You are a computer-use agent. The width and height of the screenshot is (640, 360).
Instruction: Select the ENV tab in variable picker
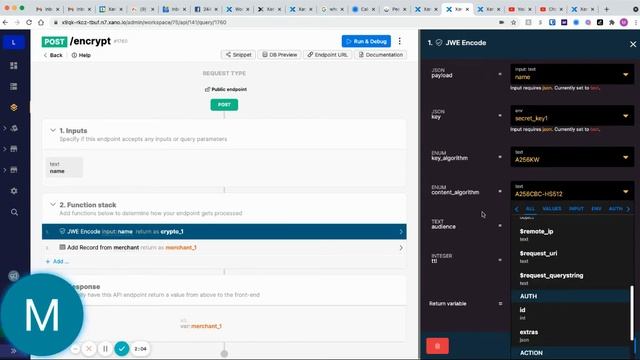tap(596, 209)
